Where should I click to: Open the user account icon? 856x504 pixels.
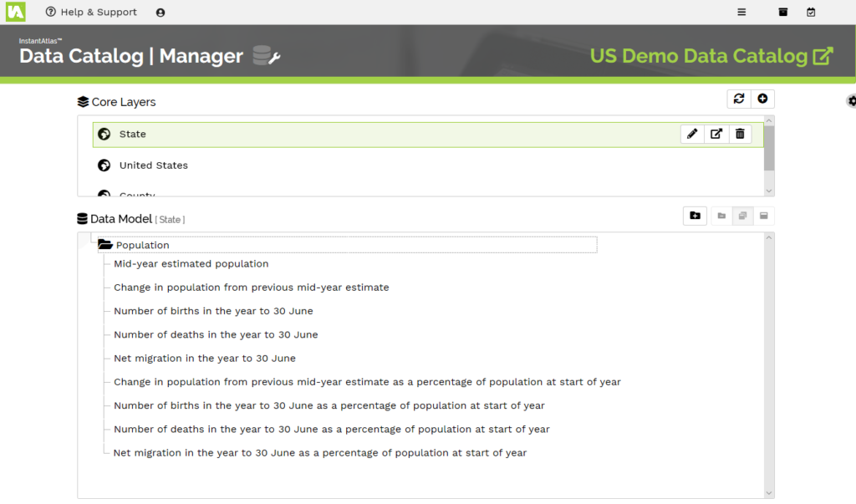coord(160,13)
